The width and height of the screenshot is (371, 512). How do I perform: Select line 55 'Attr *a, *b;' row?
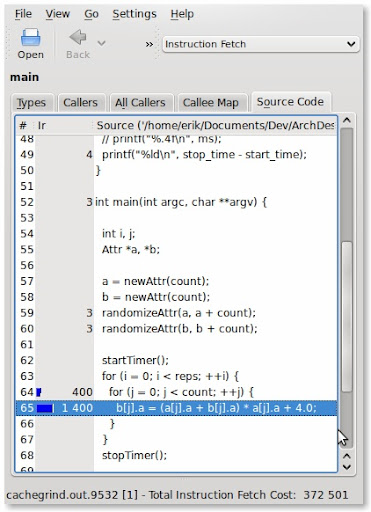coord(176,250)
